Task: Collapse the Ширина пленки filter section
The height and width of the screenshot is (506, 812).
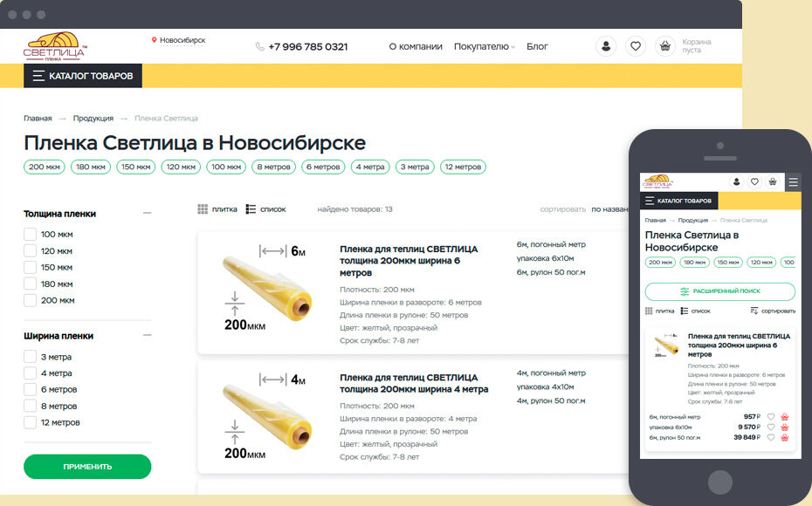Action: click(x=147, y=335)
